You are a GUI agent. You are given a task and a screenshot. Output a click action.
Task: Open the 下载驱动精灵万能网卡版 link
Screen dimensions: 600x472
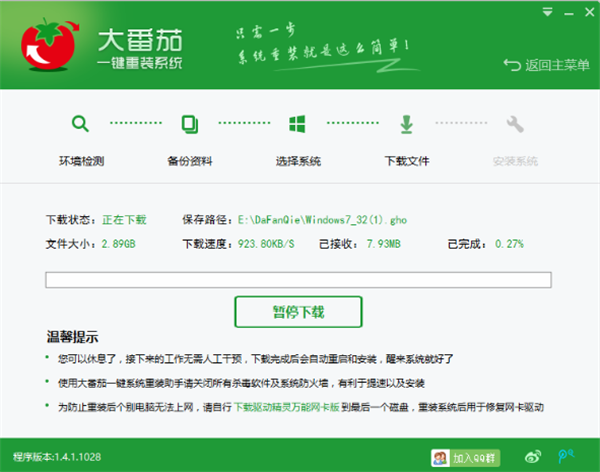(x=287, y=407)
